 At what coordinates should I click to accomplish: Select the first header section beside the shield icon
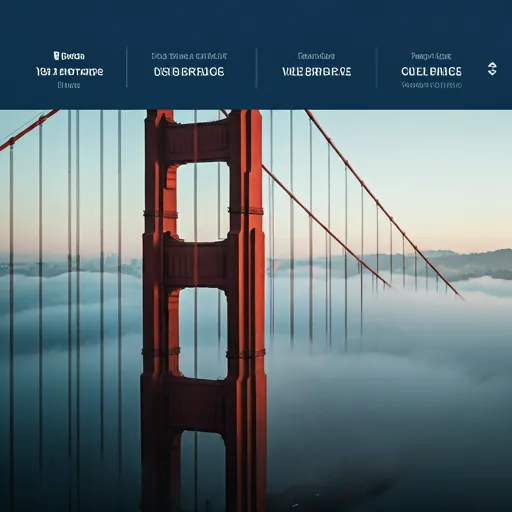69,70
